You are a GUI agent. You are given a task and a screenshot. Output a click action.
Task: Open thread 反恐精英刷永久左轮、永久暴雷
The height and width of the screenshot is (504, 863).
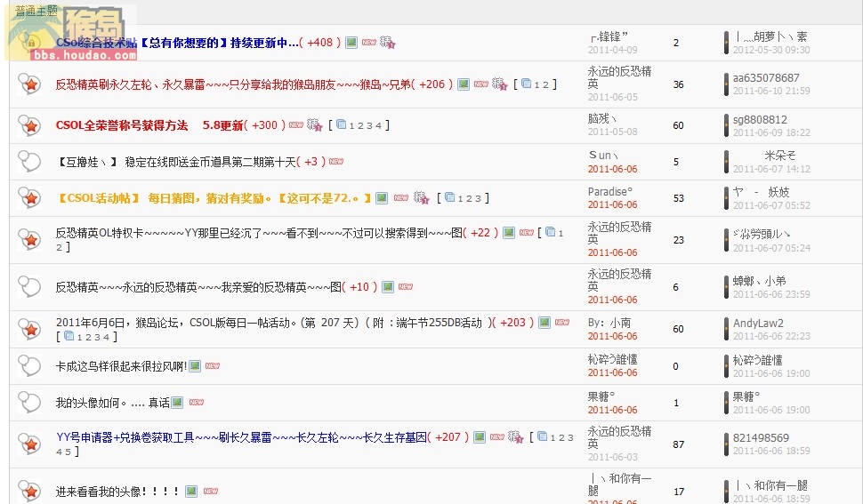[x=233, y=84]
